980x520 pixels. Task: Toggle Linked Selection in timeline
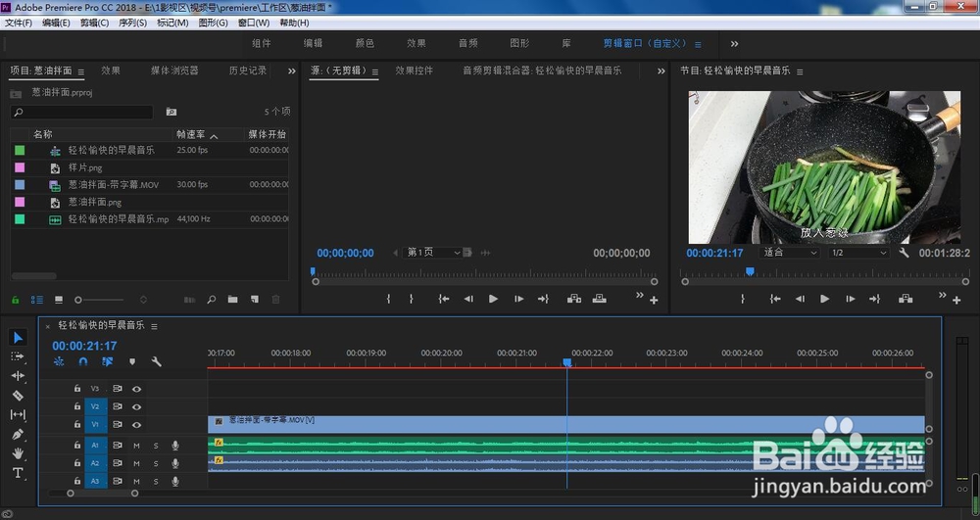coord(107,361)
